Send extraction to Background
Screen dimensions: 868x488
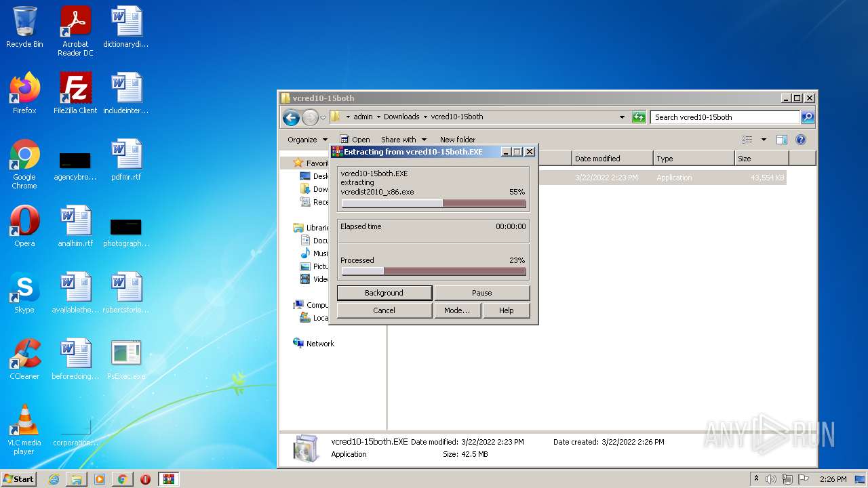(384, 293)
